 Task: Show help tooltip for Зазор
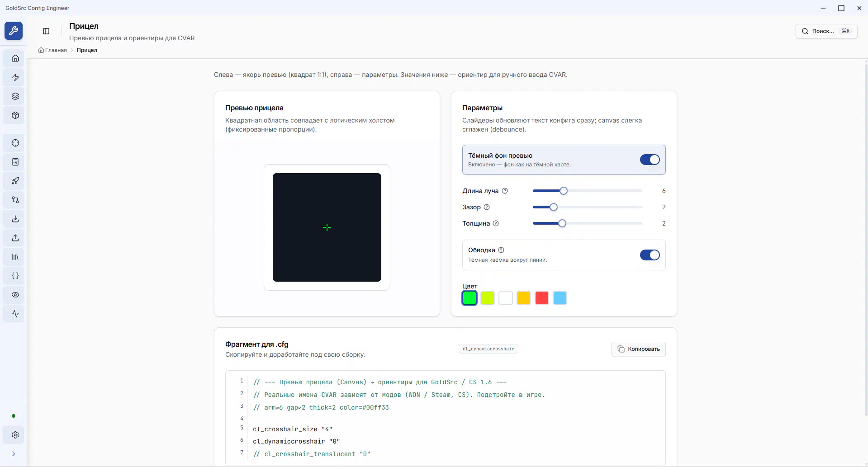(x=487, y=207)
